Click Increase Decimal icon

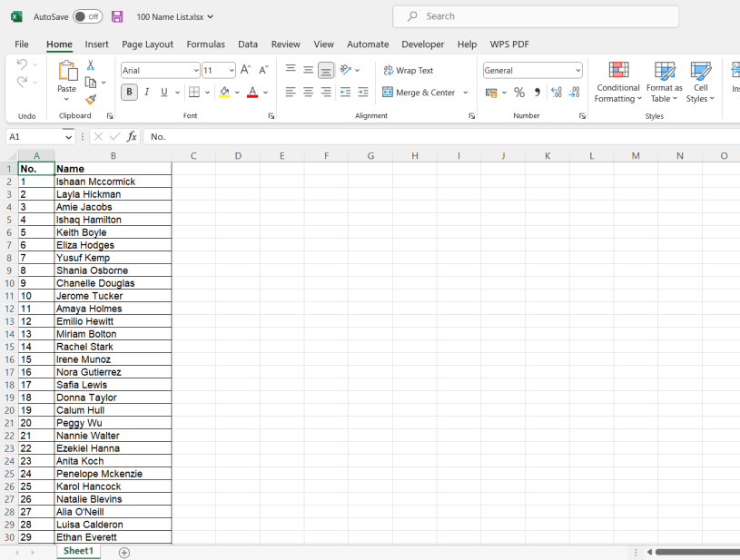(557, 93)
